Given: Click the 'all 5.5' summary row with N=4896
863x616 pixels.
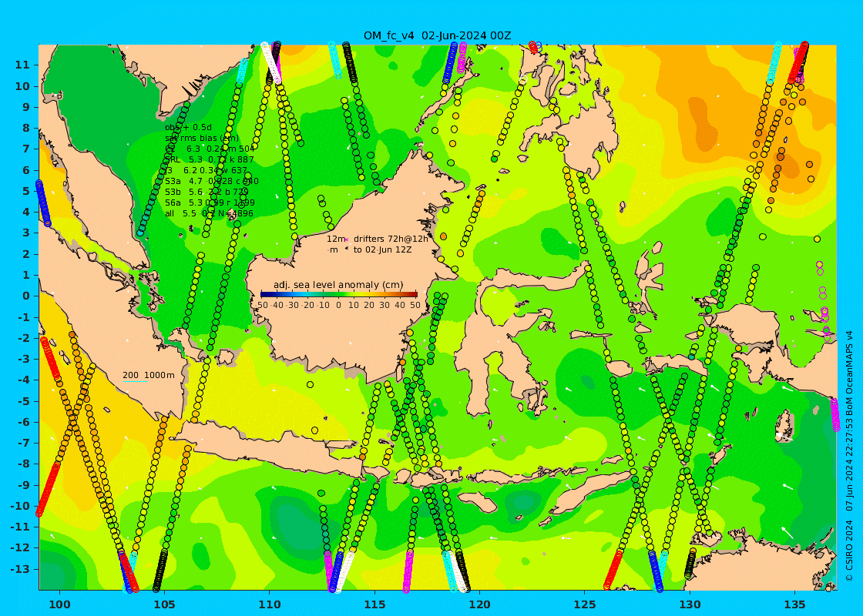Looking at the screenshot, I should pos(209,213).
